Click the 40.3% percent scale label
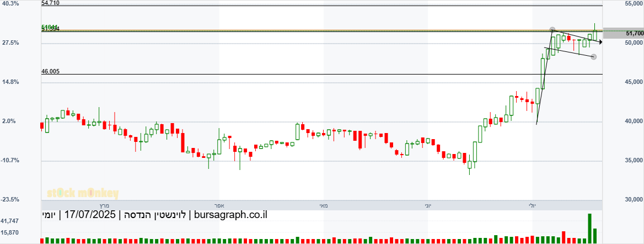 pos(10,4)
